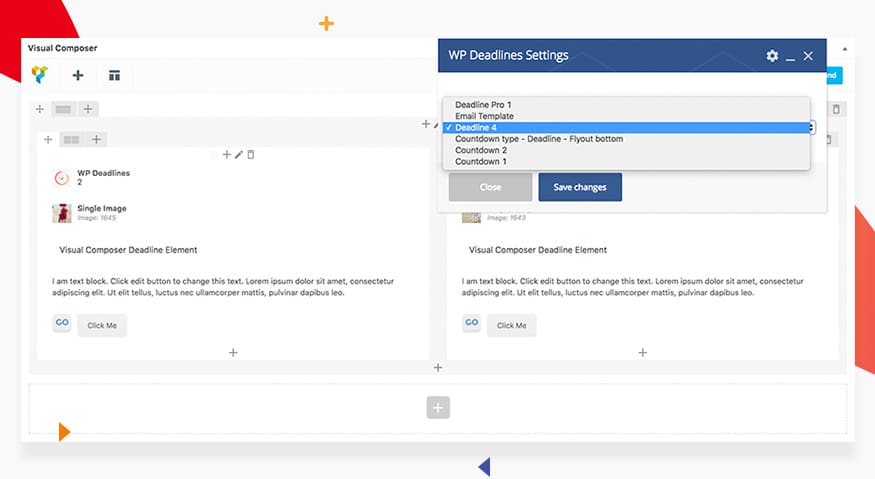This screenshot has width=875, height=479.
Task: Add a new element via toolbar plus
Action: pos(78,75)
